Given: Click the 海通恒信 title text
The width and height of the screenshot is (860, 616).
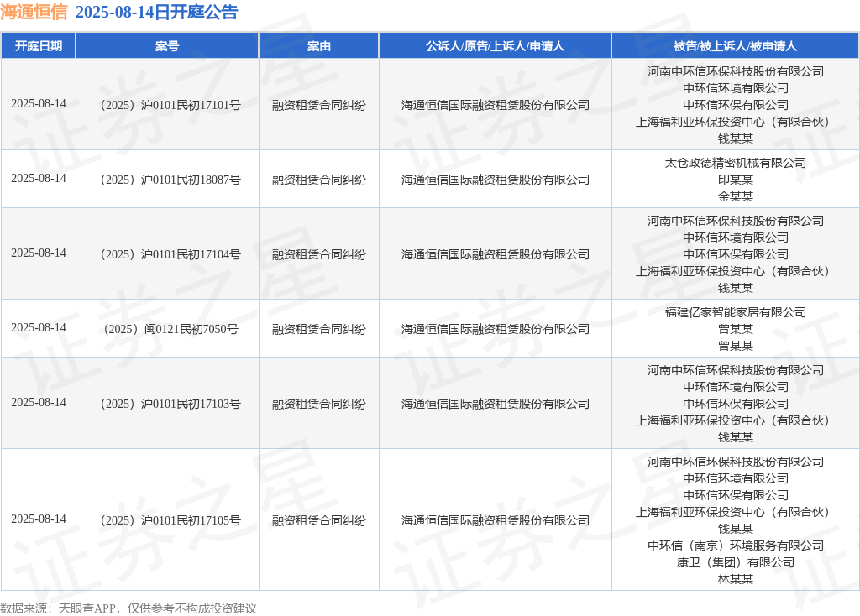Looking at the screenshot, I should point(34,12).
